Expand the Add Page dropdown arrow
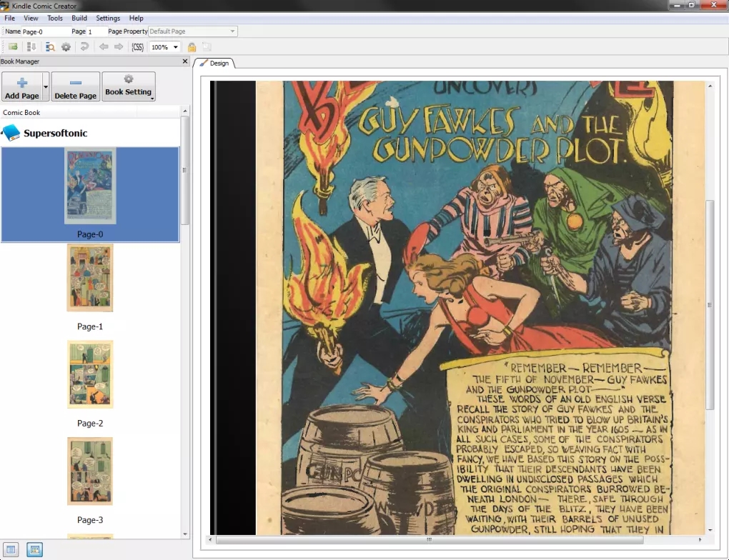Image resolution: width=729 pixels, height=560 pixels. point(46,86)
